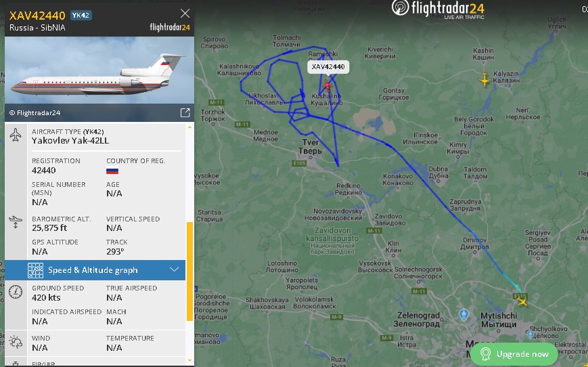588x367 pixels.
Task: Select yellow aircraft near Kalyazin
Action: [x=484, y=80]
